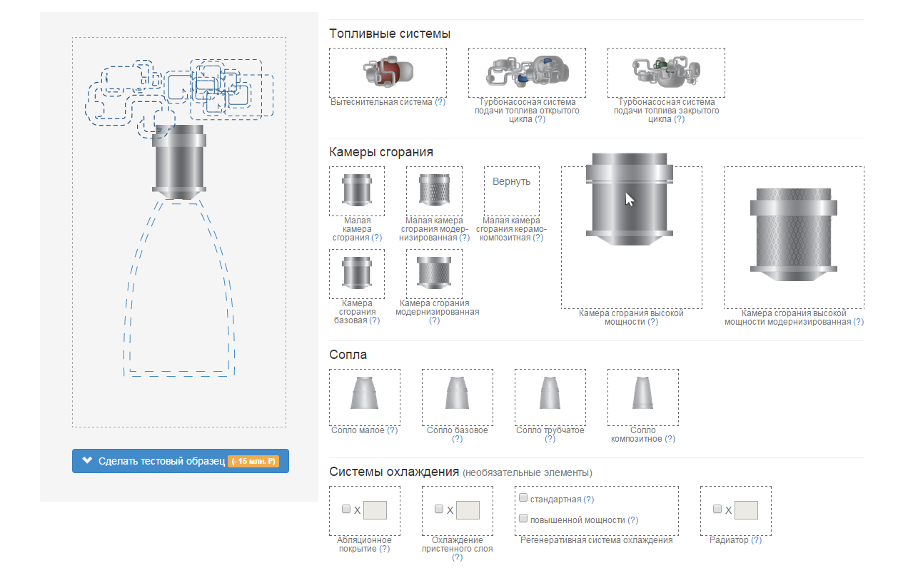Open help for повышенной мощности option

point(633,520)
